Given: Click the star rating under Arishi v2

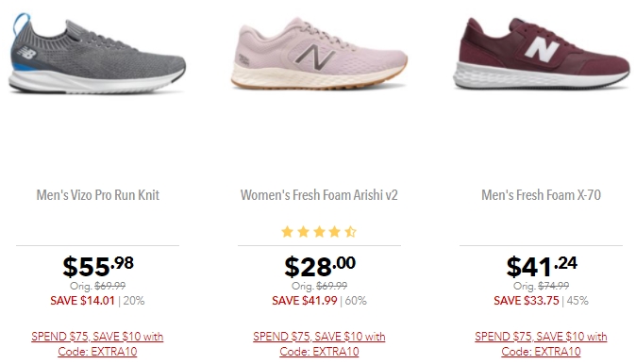Looking at the screenshot, I should click(319, 232).
